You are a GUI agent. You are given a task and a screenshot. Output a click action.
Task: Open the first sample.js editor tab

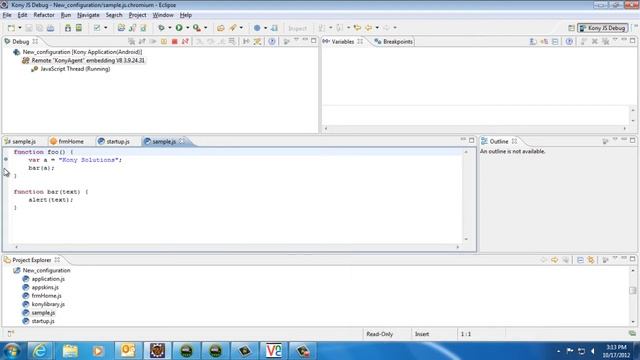(x=20, y=141)
